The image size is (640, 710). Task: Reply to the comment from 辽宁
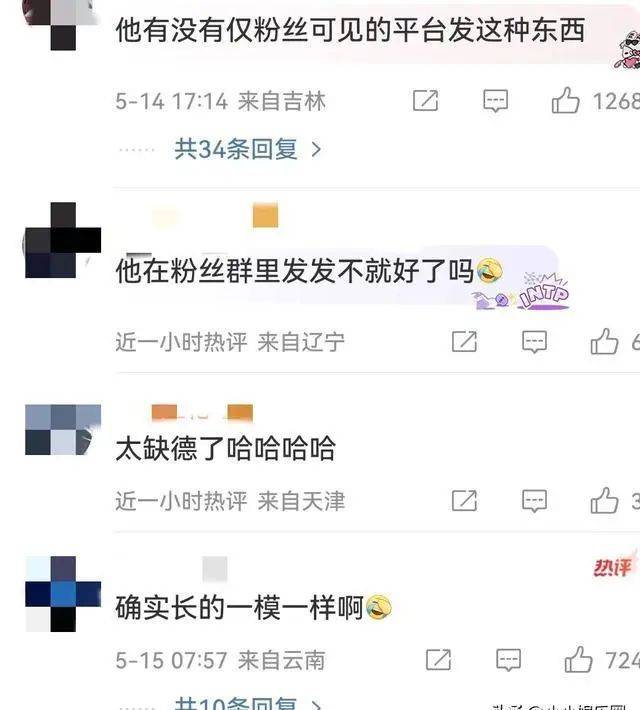[x=534, y=341]
